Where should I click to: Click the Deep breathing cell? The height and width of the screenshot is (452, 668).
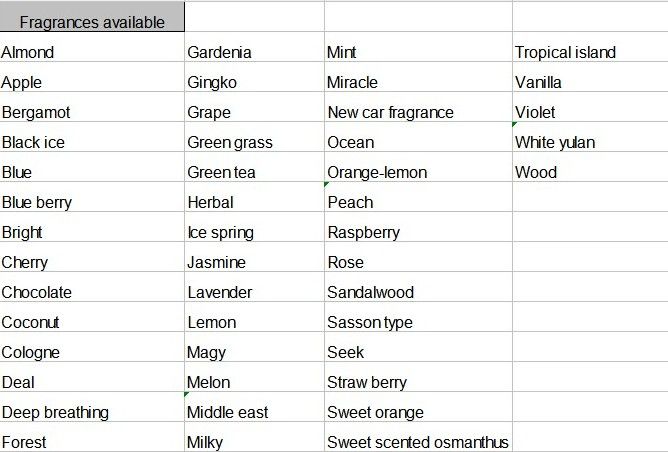[x=55, y=412]
